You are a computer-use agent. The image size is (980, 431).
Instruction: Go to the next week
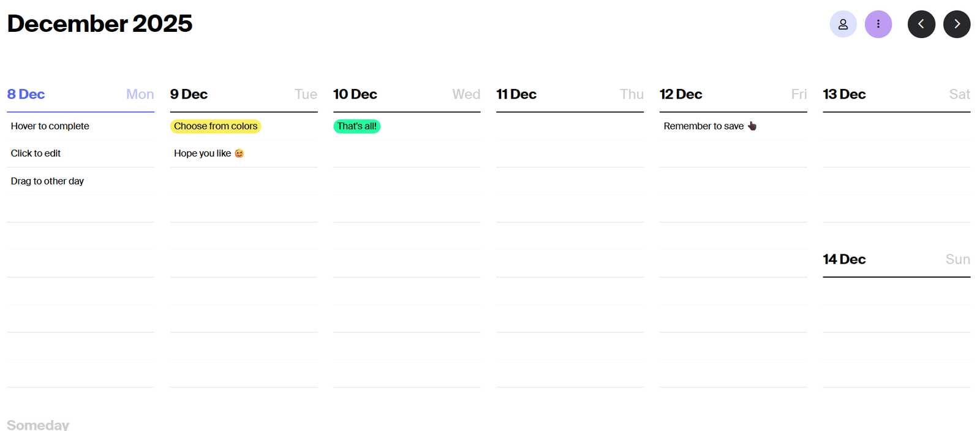tap(956, 25)
